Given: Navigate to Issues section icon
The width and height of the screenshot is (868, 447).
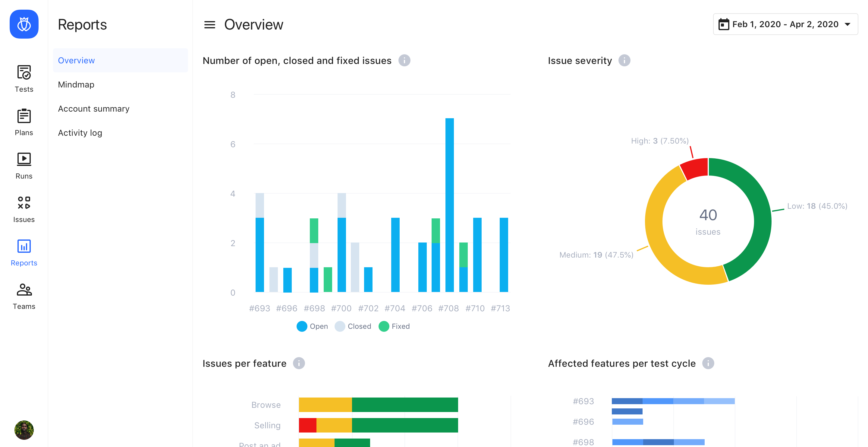Looking at the screenshot, I should pyautogui.click(x=24, y=203).
